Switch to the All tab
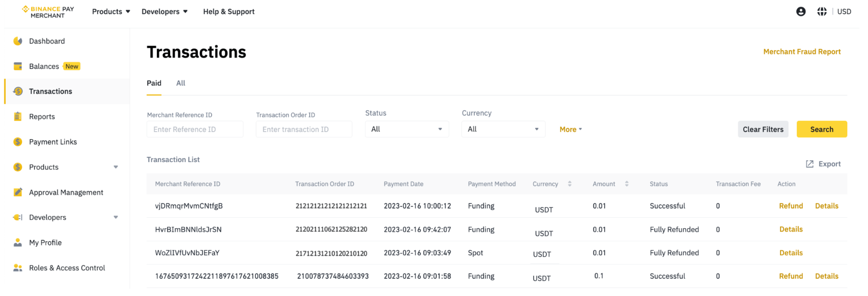The image size is (868, 296). coord(181,83)
